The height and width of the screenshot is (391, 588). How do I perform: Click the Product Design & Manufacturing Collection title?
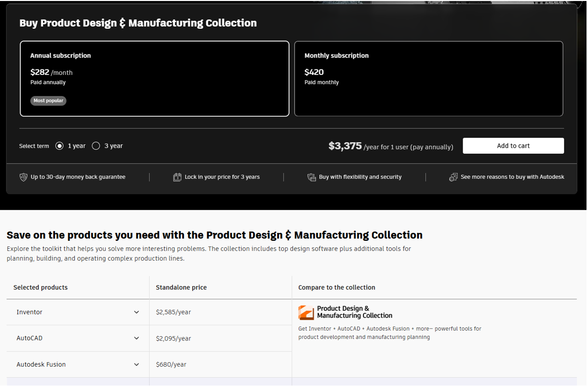coord(354,312)
